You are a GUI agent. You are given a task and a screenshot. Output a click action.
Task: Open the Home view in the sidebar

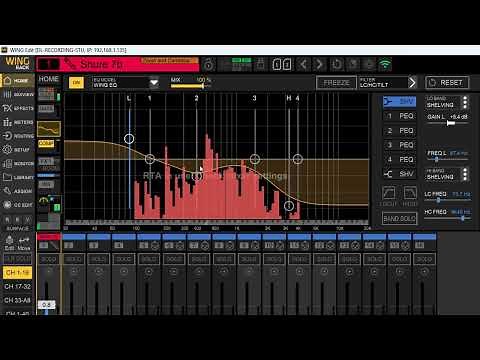(x=17, y=81)
